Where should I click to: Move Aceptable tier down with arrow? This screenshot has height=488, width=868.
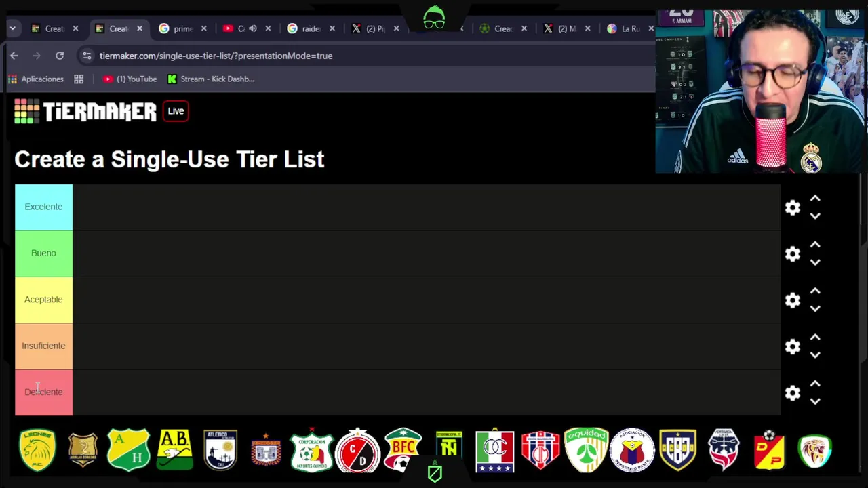click(815, 308)
